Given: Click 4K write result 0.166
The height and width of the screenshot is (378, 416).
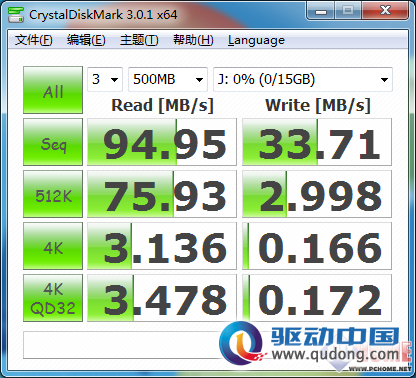Looking at the screenshot, I should (317, 246).
